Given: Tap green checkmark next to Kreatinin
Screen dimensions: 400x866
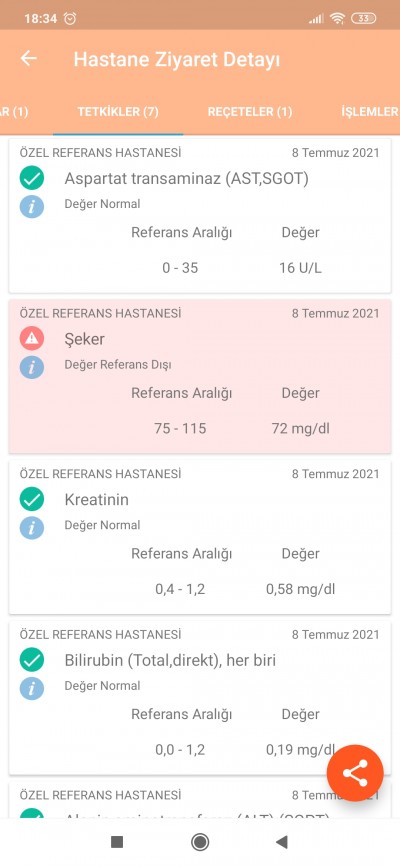Looking at the screenshot, I should (32, 499).
